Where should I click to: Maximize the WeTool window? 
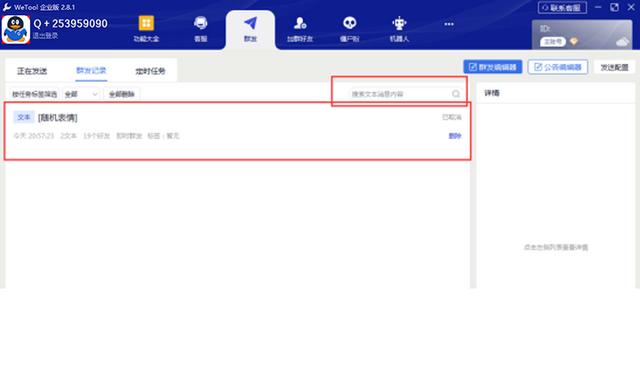pos(614,7)
